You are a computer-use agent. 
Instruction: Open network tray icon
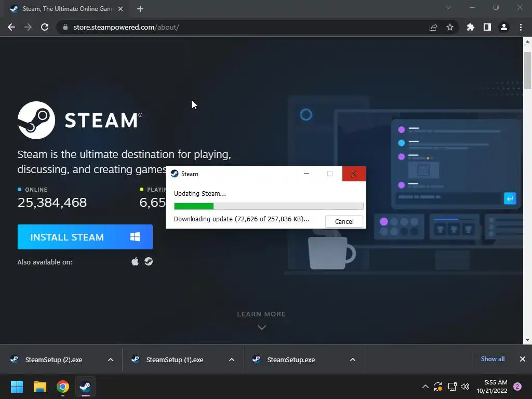(x=453, y=387)
